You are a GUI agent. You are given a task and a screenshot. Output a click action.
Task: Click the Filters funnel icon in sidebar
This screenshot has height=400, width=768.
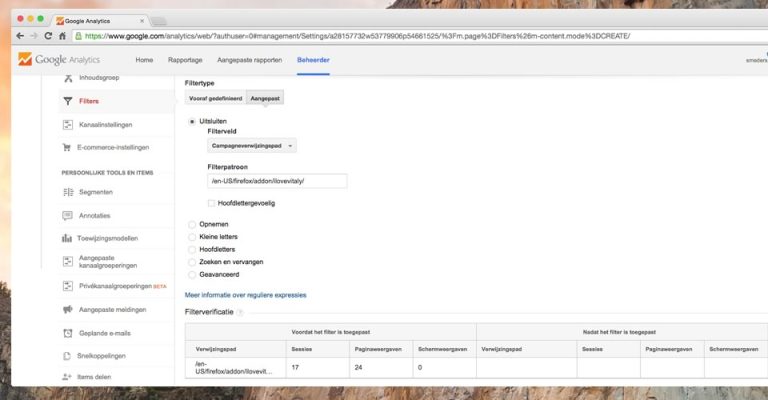tap(68, 101)
